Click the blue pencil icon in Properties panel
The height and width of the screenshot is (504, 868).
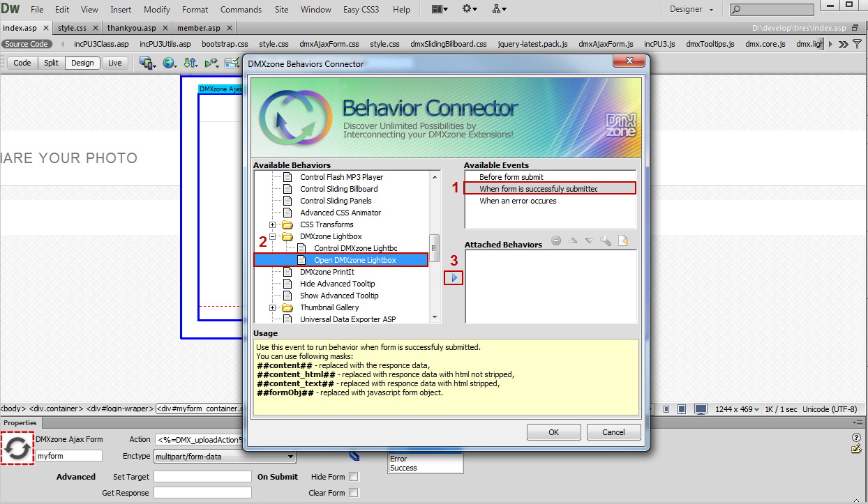click(354, 456)
